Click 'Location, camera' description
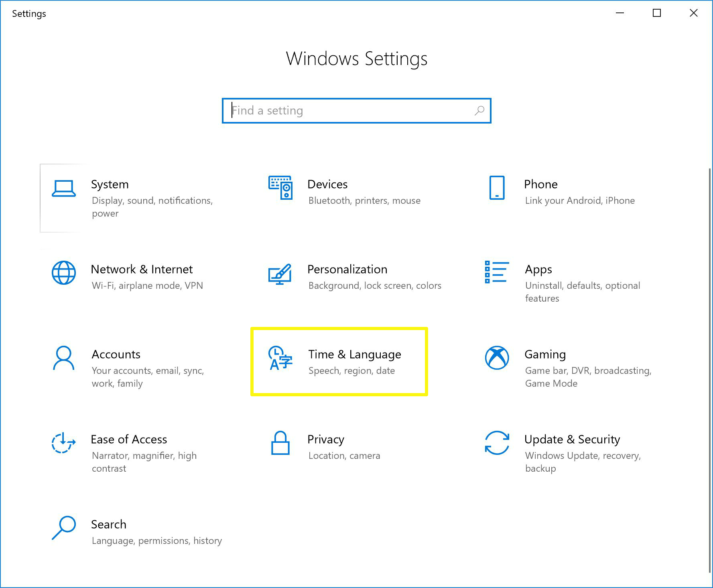This screenshot has height=588, width=713. tap(344, 456)
